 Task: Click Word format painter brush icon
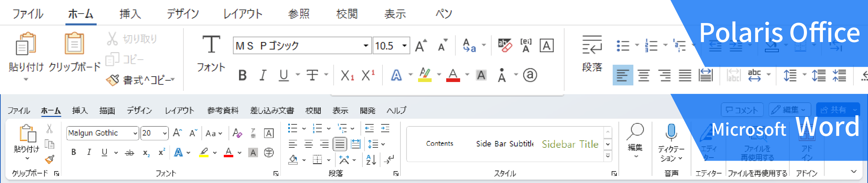tap(50, 159)
